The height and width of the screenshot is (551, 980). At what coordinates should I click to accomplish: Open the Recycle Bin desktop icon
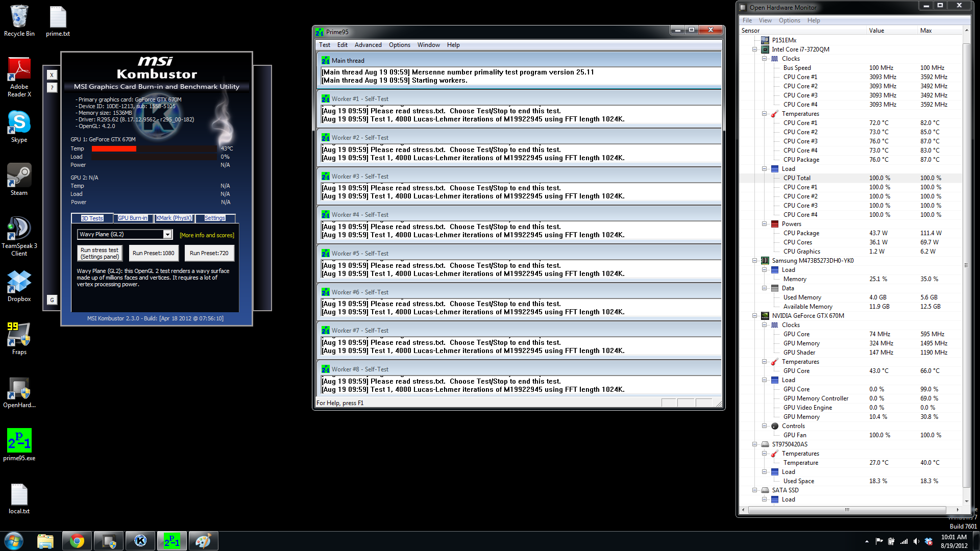tap(19, 20)
